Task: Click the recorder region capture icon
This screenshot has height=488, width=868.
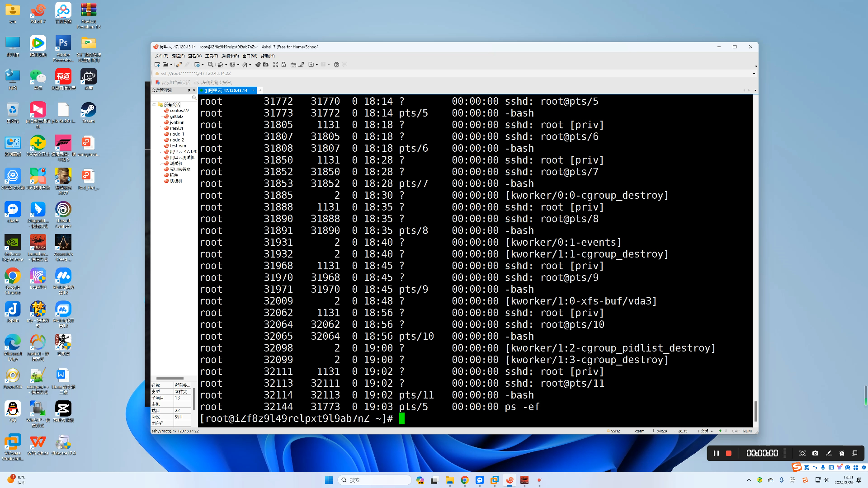Action: click(x=802, y=453)
